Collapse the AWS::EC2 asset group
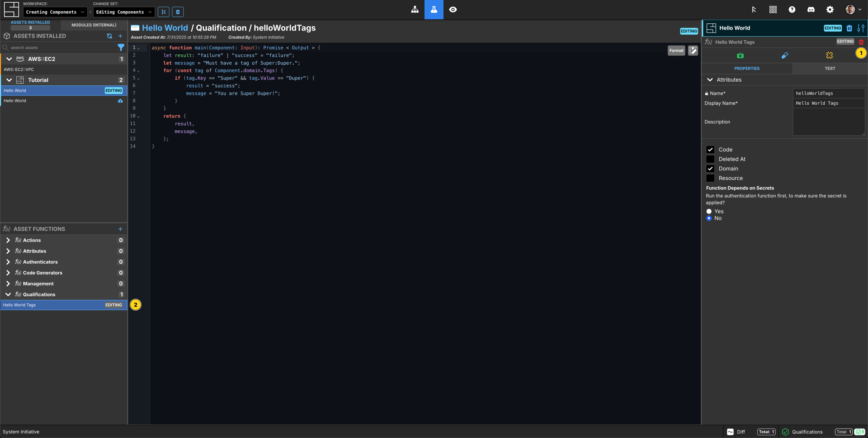 (9, 59)
